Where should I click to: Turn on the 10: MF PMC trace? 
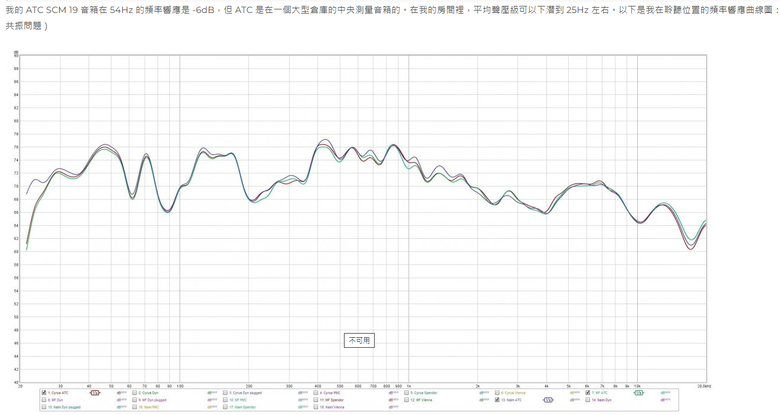point(225,400)
